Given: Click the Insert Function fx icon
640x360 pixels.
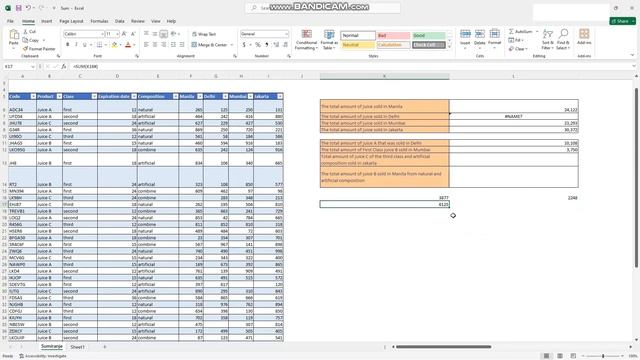Looking at the screenshot, I should click(64, 66).
